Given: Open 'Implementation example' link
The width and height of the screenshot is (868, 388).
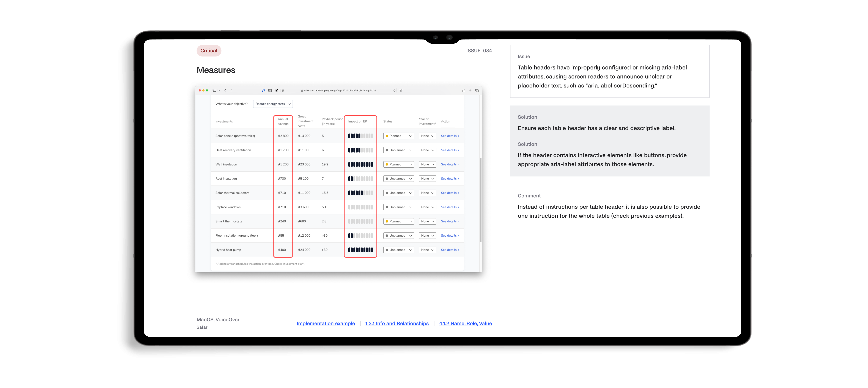Looking at the screenshot, I should click(x=326, y=323).
